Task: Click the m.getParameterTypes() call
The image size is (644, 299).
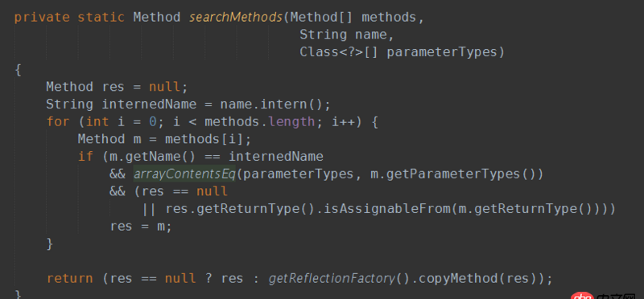Action: click(x=453, y=174)
